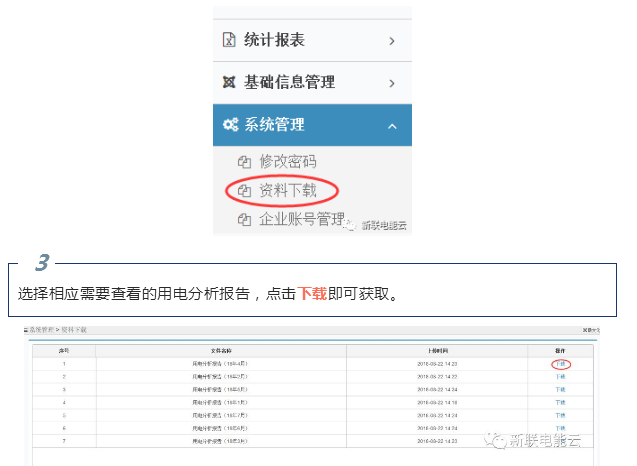Screen dimensions: 637x466
Task: Click 下载 link in row 2
Action: coord(560,376)
